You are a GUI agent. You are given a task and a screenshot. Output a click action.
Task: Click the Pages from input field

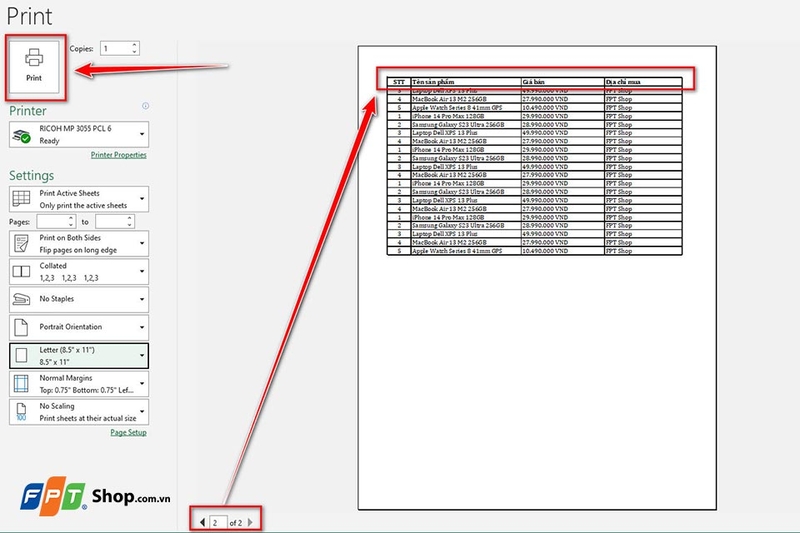(x=52, y=221)
